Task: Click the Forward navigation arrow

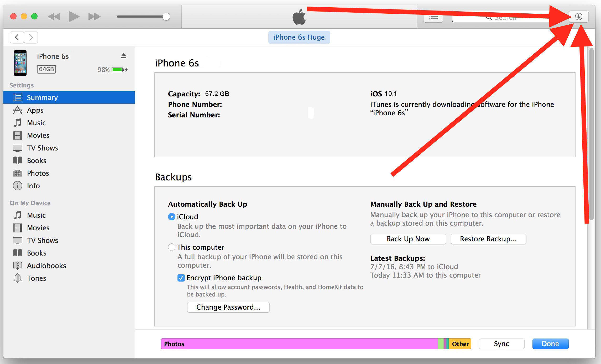Action: coord(30,37)
